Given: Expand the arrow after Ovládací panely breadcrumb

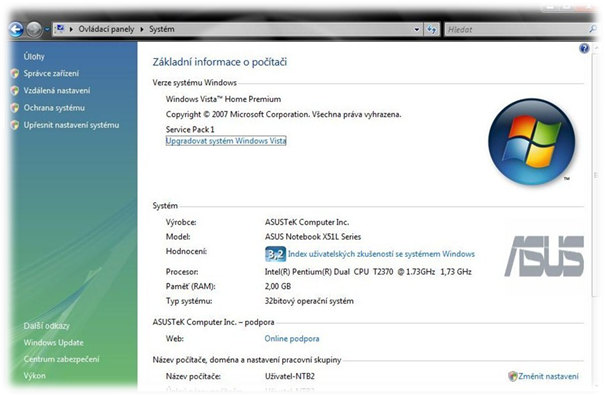Looking at the screenshot, I should (x=142, y=29).
